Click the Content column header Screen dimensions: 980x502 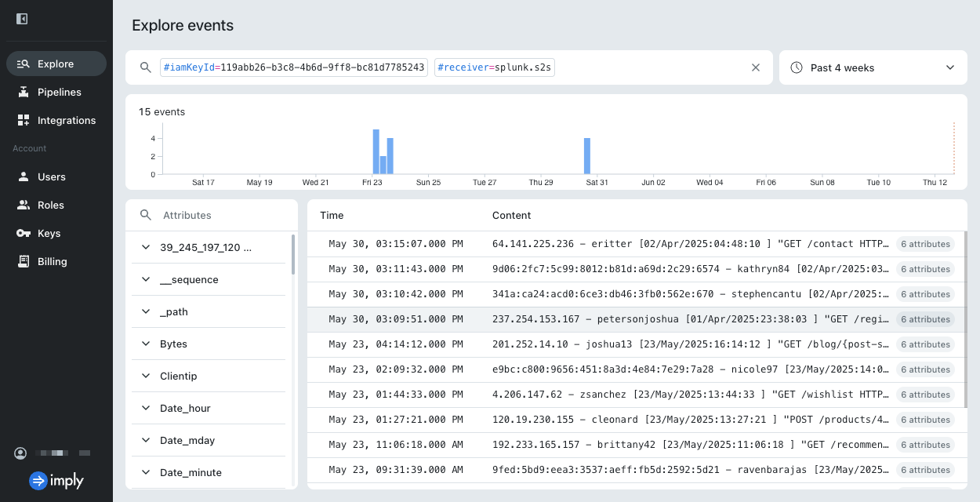pyautogui.click(x=512, y=215)
